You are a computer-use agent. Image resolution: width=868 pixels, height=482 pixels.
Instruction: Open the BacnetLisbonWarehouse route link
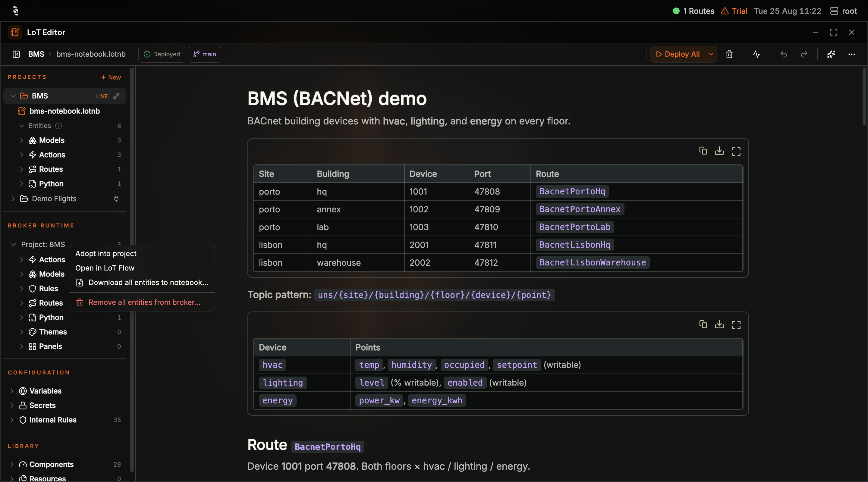pyautogui.click(x=593, y=262)
